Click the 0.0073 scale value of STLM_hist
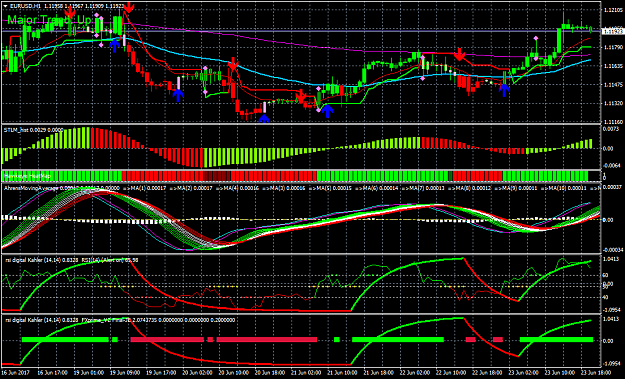The width and height of the screenshot is (625, 379). click(x=611, y=130)
